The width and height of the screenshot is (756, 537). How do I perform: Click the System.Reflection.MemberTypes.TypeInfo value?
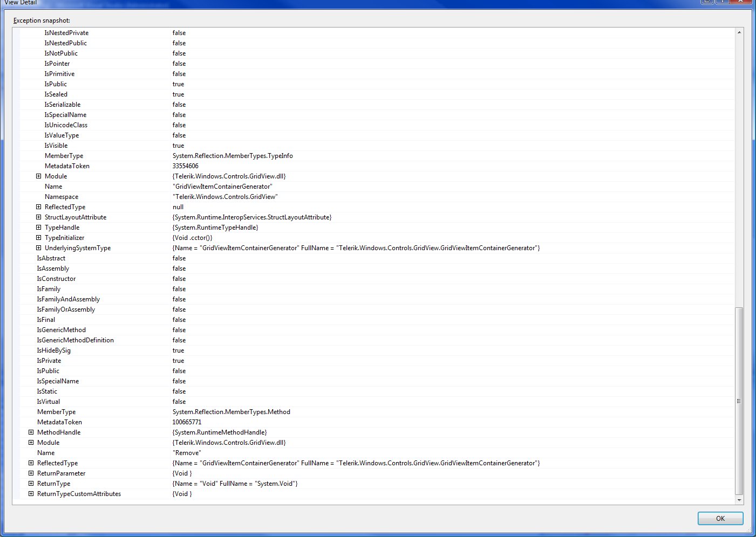pos(233,156)
